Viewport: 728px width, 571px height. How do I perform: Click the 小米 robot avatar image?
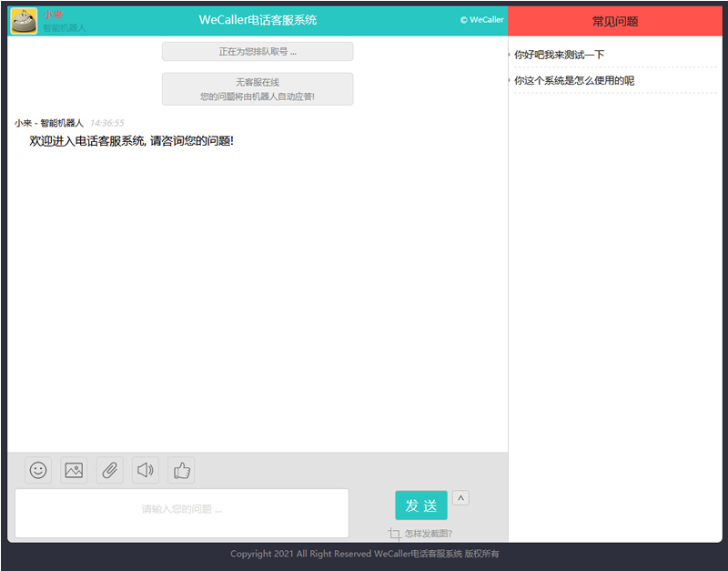pyautogui.click(x=22, y=18)
